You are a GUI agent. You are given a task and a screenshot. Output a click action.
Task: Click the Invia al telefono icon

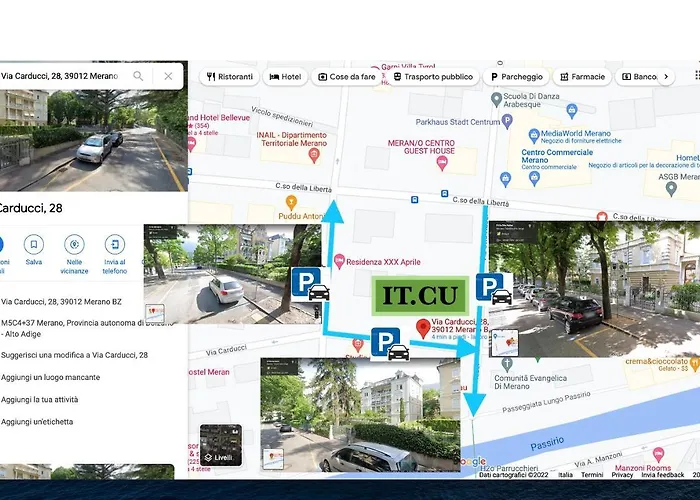click(115, 245)
